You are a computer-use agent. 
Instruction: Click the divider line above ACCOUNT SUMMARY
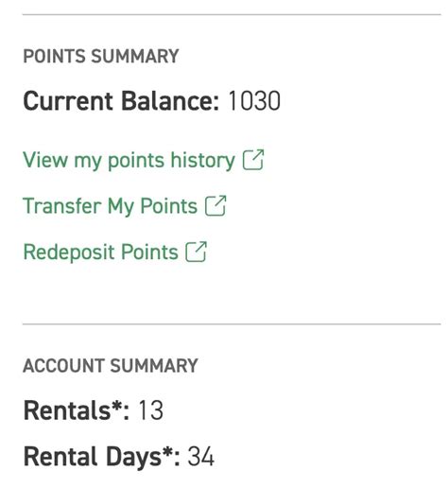[x=232, y=323]
